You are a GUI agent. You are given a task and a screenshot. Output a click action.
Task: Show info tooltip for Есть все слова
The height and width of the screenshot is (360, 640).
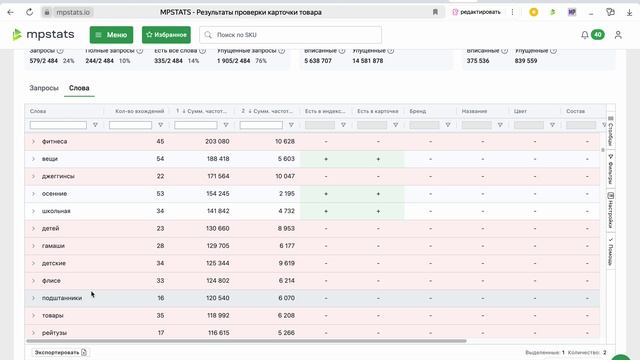pyautogui.click(x=202, y=51)
